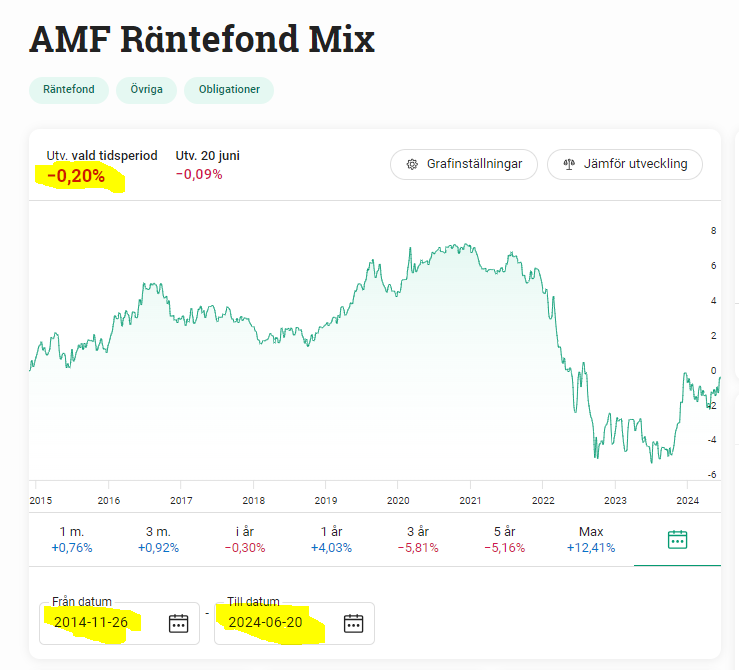Open the Till datum calendar picker icon

click(x=353, y=623)
